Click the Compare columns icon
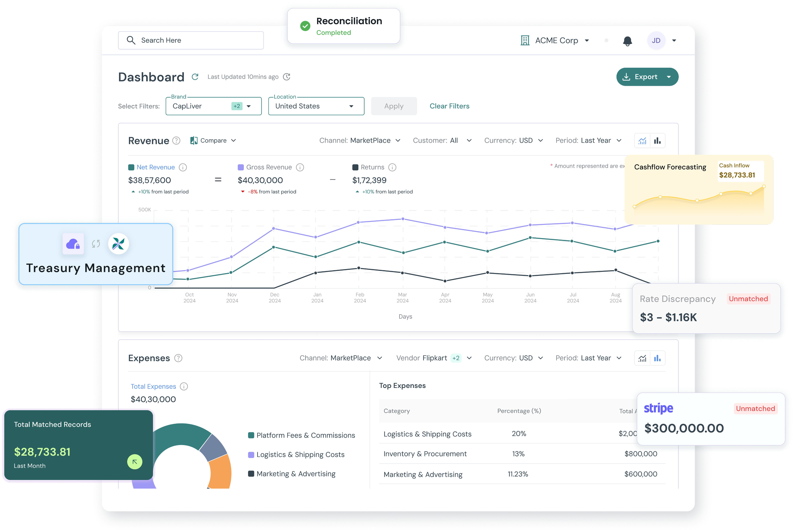 pyautogui.click(x=194, y=140)
